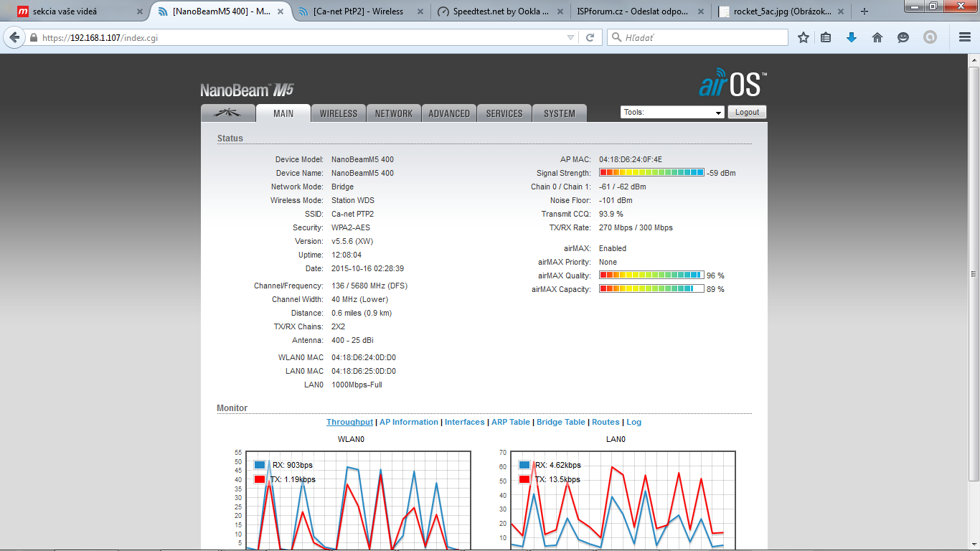Switch to the MAIN tab
The width and height of the screenshot is (980, 551).
click(283, 113)
